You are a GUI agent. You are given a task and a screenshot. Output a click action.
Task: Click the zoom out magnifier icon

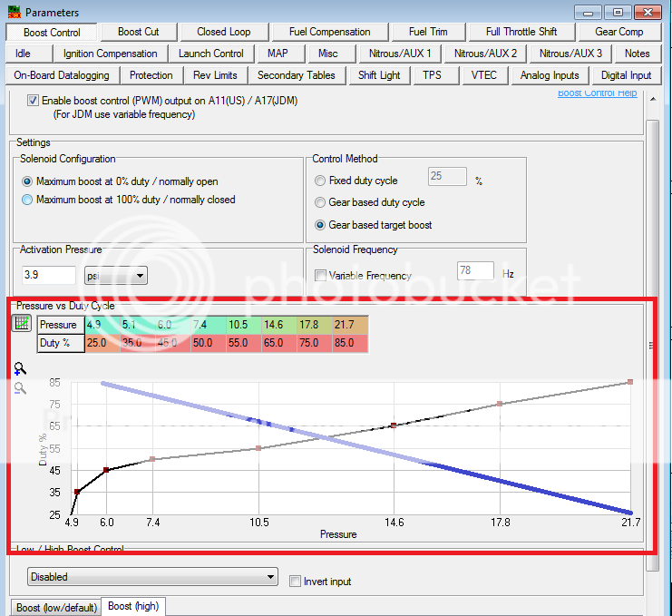(x=21, y=388)
